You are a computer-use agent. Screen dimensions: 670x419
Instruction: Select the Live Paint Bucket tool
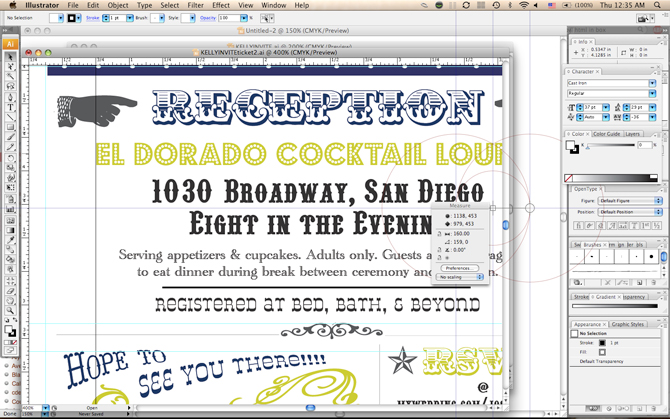11,260
